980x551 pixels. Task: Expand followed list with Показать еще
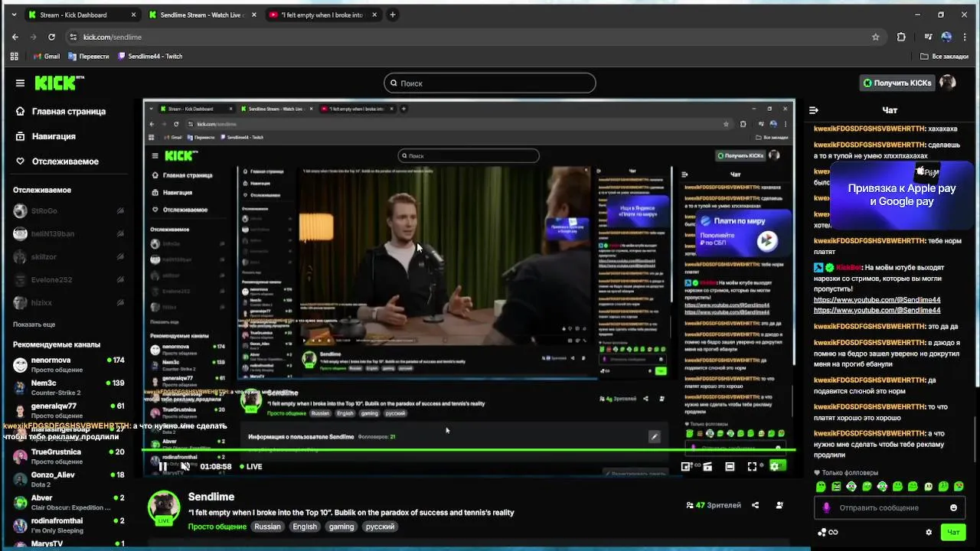coord(34,324)
